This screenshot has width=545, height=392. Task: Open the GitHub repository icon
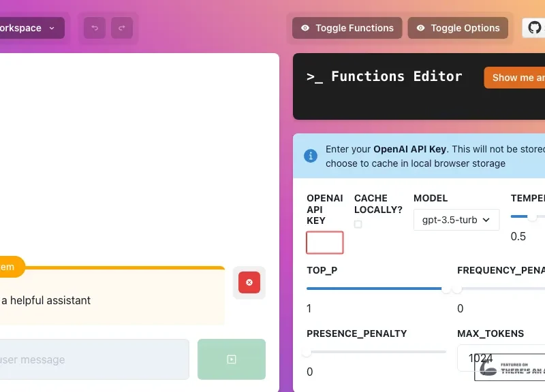(534, 28)
